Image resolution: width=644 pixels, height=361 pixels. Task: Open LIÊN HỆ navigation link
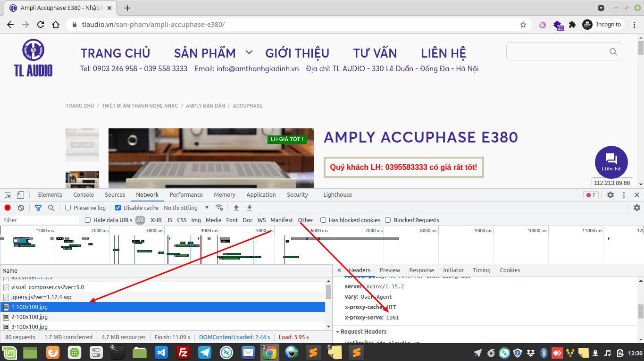[443, 53]
